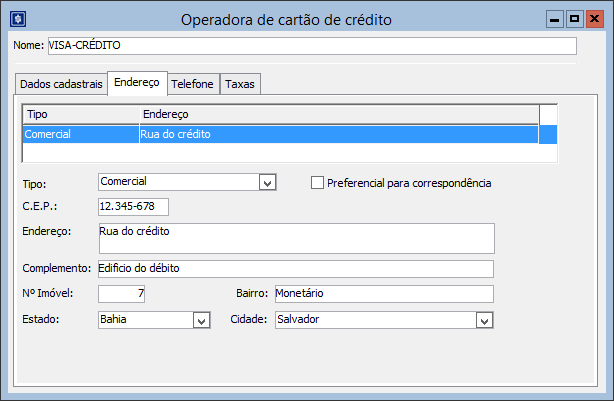614x401 pixels.
Task: Enable Preferencial para correspondência checkbox
Action: click(x=319, y=183)
